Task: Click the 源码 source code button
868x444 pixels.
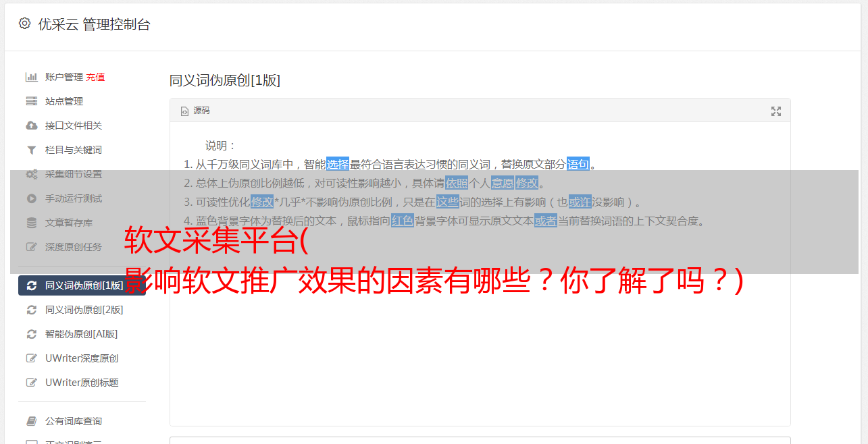Action: pos(195,111)
